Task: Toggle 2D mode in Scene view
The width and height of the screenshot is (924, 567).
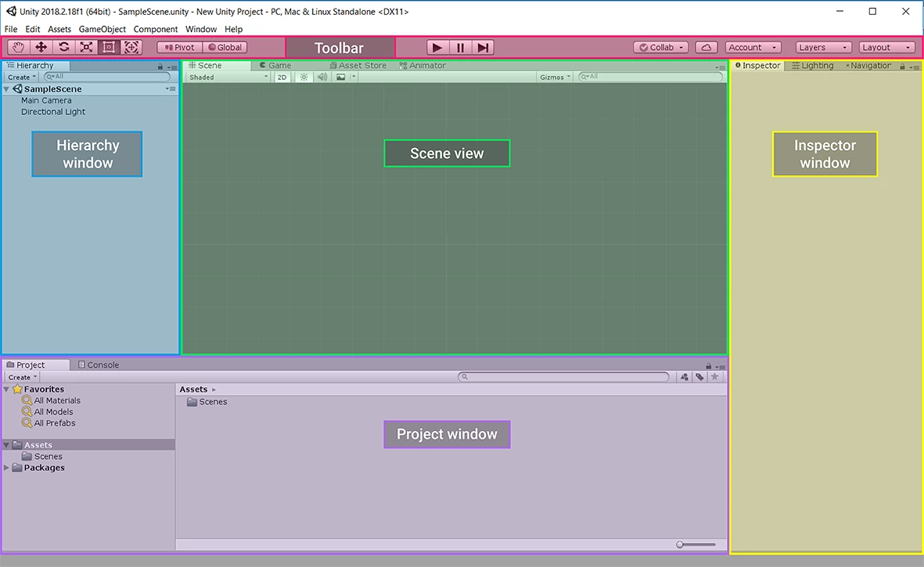Action: (x=282, y=77)
